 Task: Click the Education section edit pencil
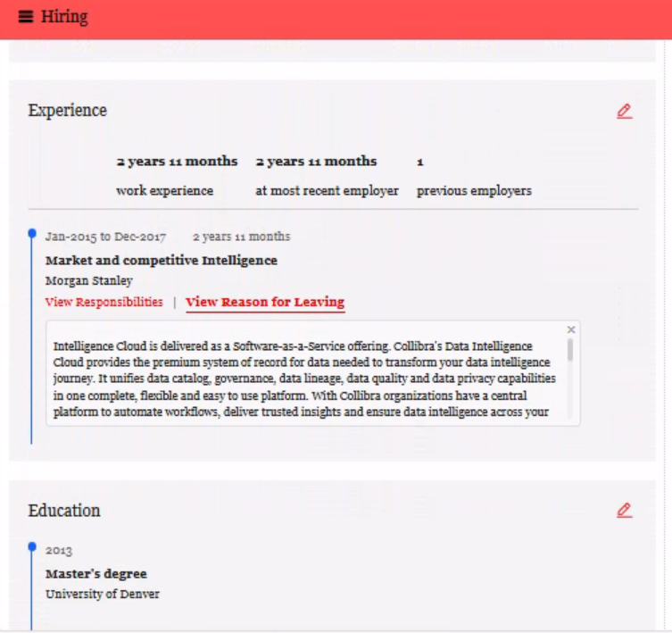(624, 510)
